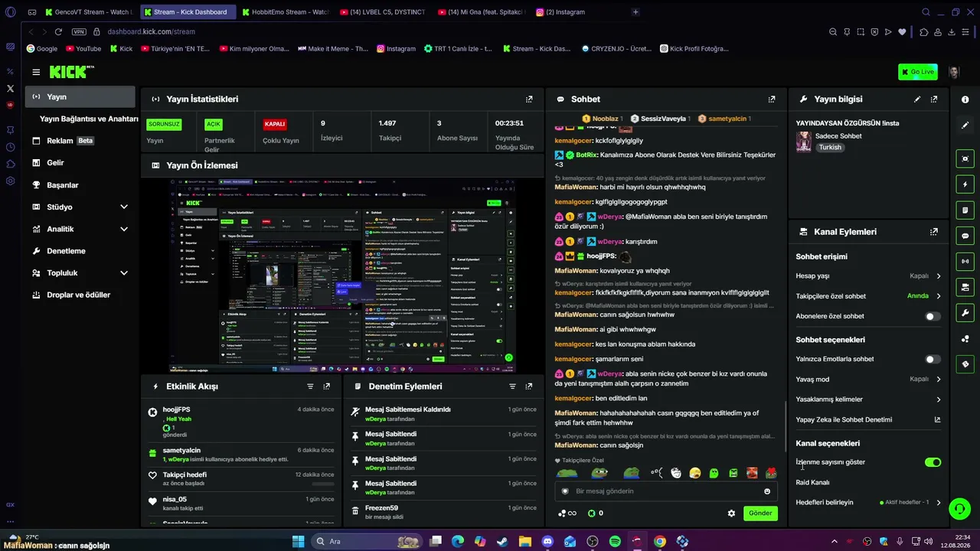Toggle Yalnızca Emotlarla sohbet switch
The width and height of the screenshot is (980, 551).
point(933,359)
